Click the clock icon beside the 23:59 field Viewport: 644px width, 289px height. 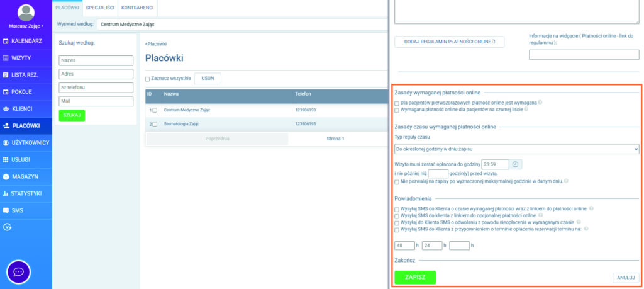coord(515,164)
